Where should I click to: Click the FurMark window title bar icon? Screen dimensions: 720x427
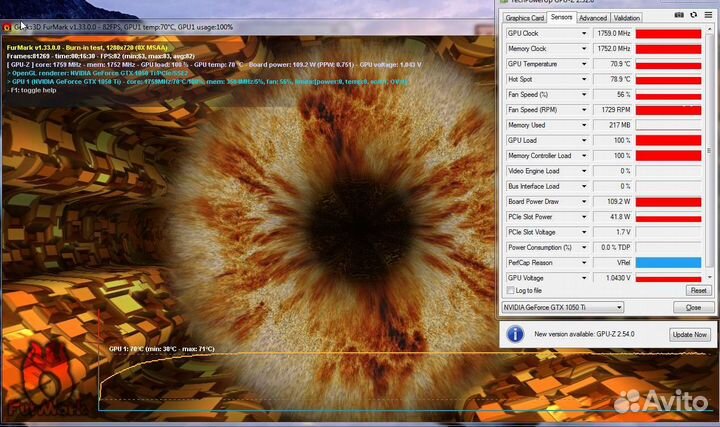coord(8,27)
